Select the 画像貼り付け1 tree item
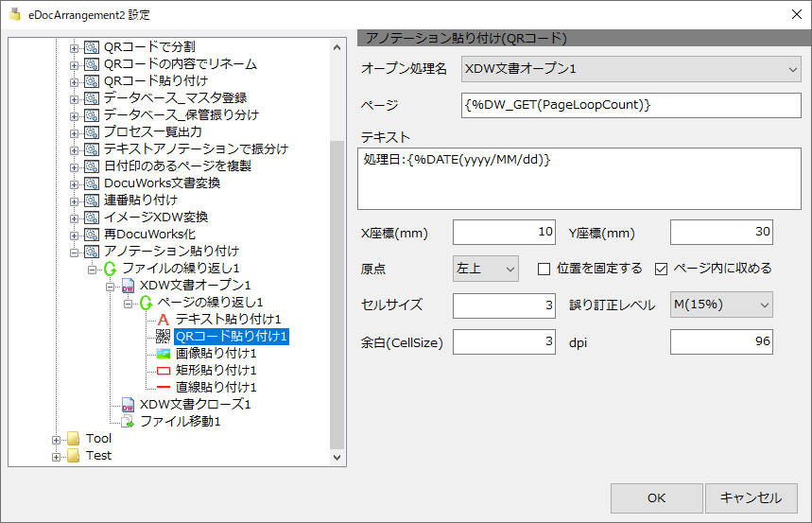 [216, 354]
